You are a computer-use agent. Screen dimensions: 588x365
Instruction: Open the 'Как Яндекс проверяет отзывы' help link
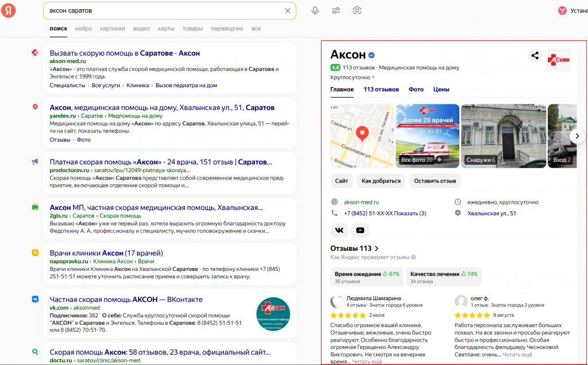373,258
